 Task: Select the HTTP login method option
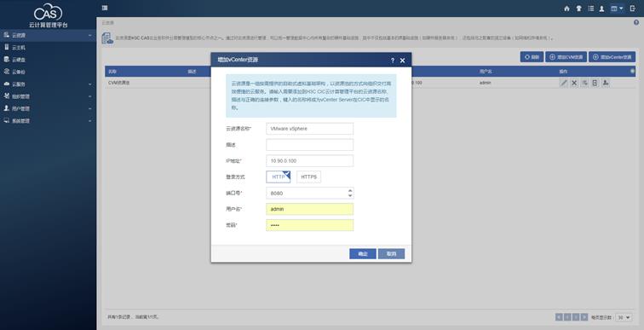click(279, 177)
